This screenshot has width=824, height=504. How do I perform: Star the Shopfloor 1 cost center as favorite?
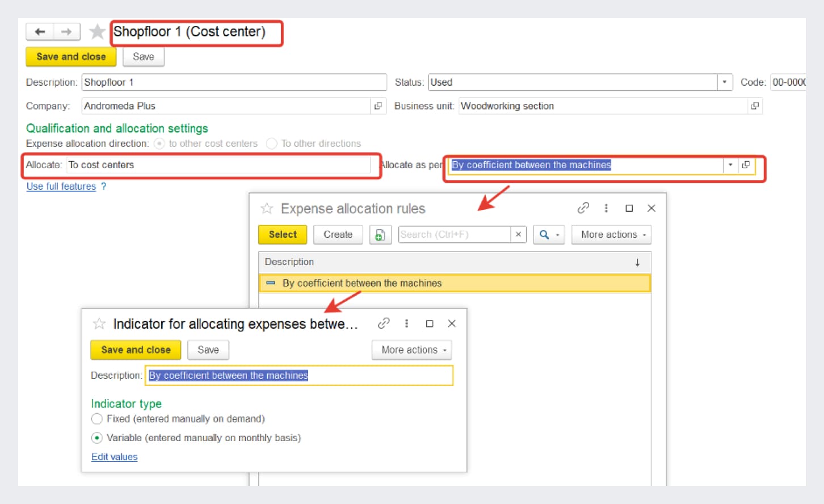97,32
